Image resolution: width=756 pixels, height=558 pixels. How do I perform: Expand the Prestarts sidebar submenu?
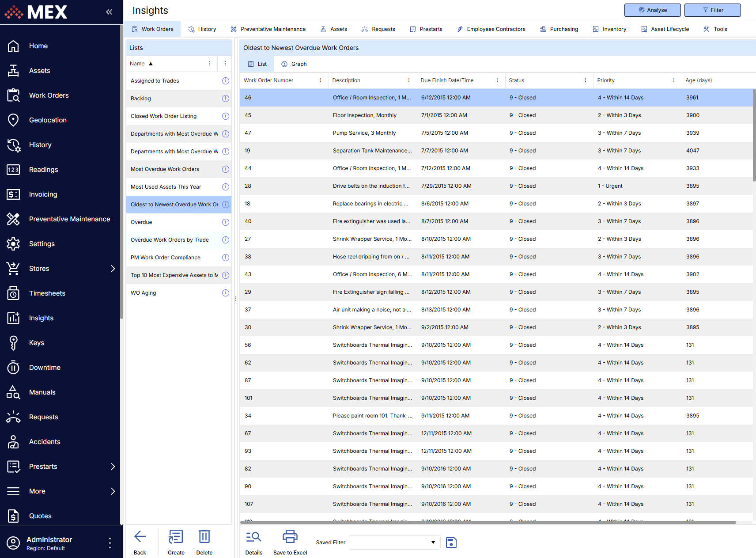[113, 467]
